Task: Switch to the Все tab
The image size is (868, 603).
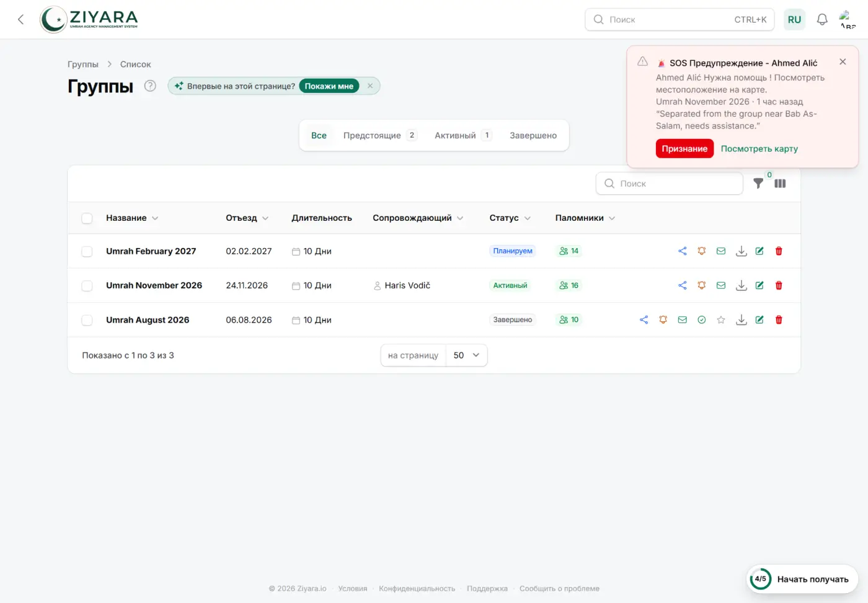Action: [319, 135]
